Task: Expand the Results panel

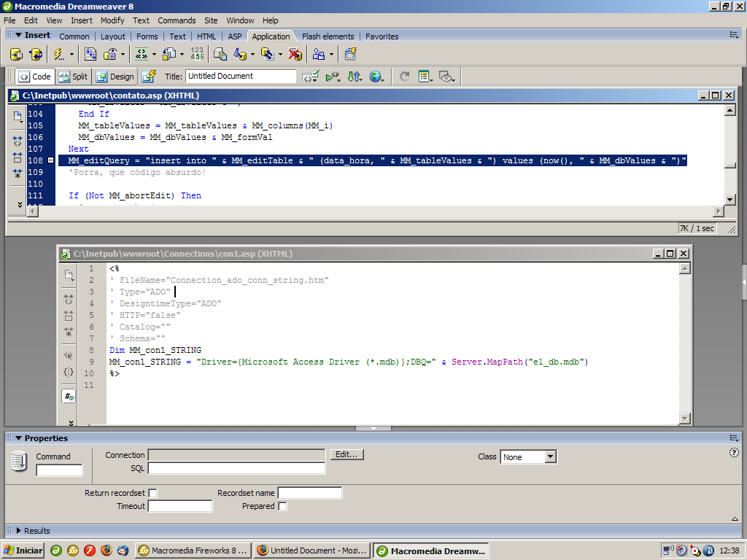Action: click(19, 531)
